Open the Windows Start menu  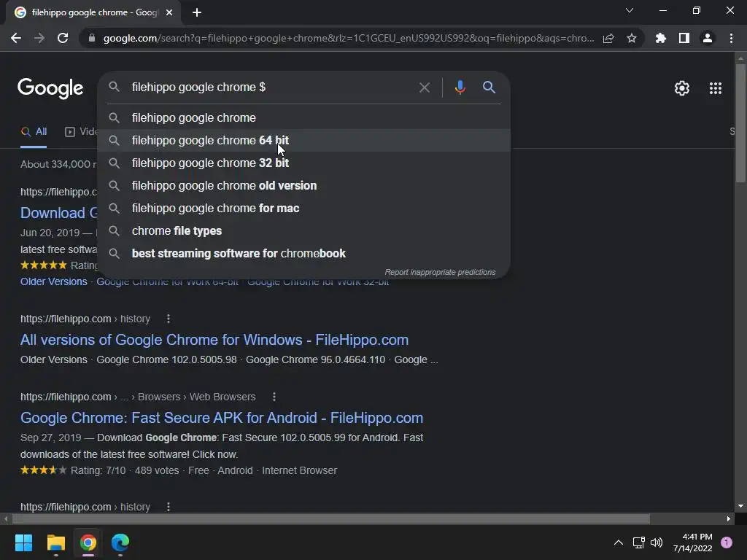point(23,542)
